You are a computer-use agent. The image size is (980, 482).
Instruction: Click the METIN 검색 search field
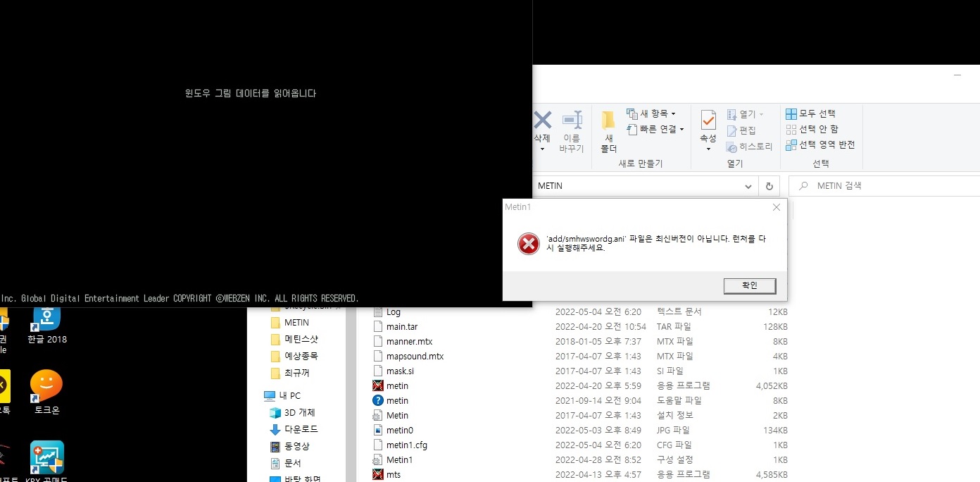click(x=884, y=186)
